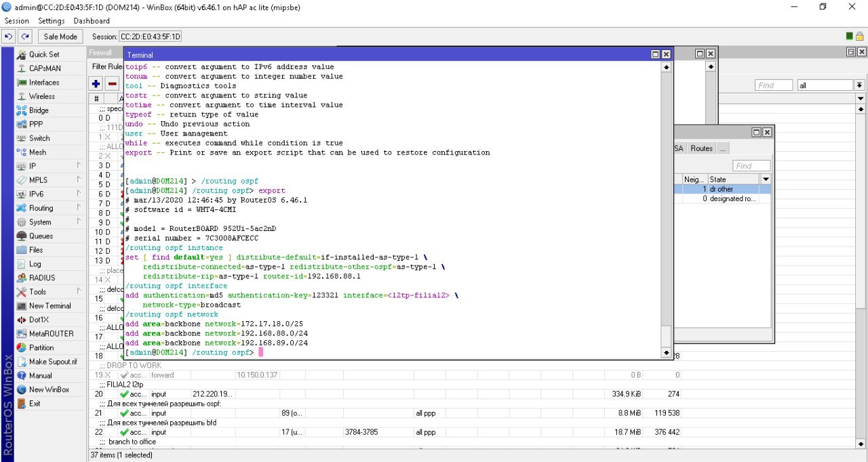Click Make Supout.rif

click(x=53, y=362)
